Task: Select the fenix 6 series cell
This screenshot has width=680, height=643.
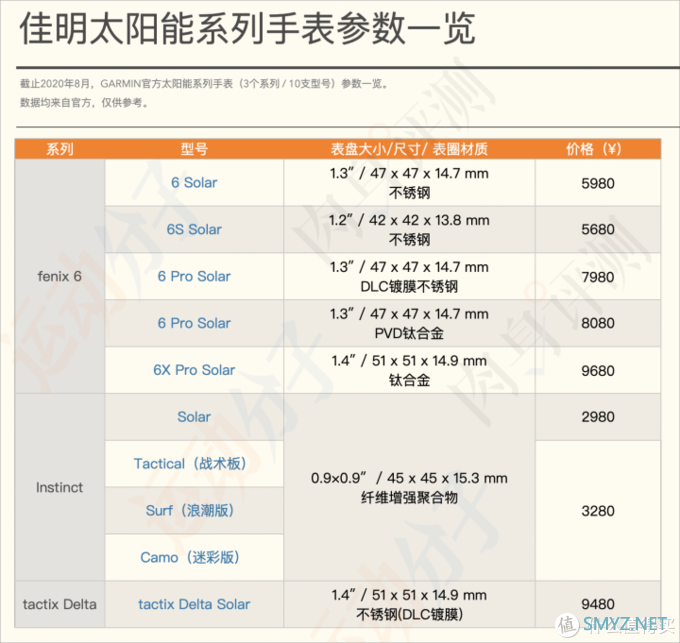Action: [x=59, y=276]
